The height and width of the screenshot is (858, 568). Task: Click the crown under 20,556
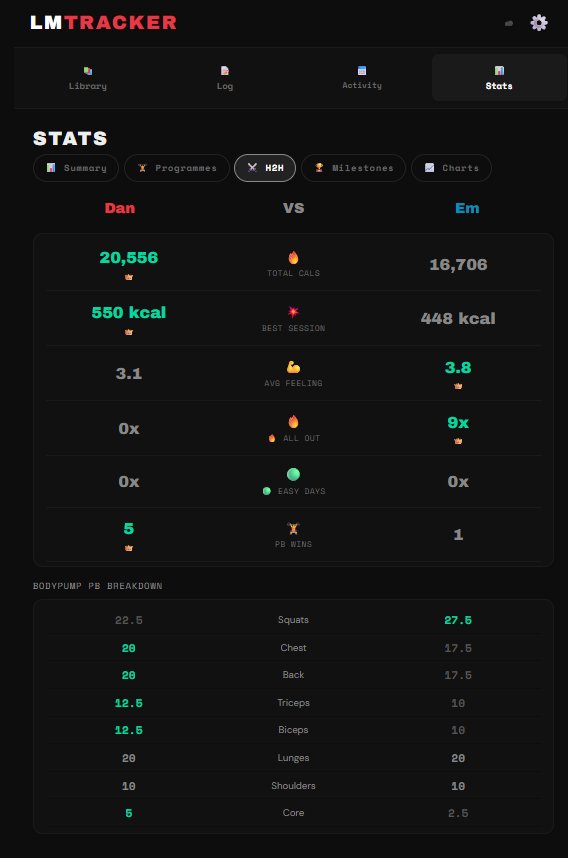pyautogui.click(x=129, y=277)
